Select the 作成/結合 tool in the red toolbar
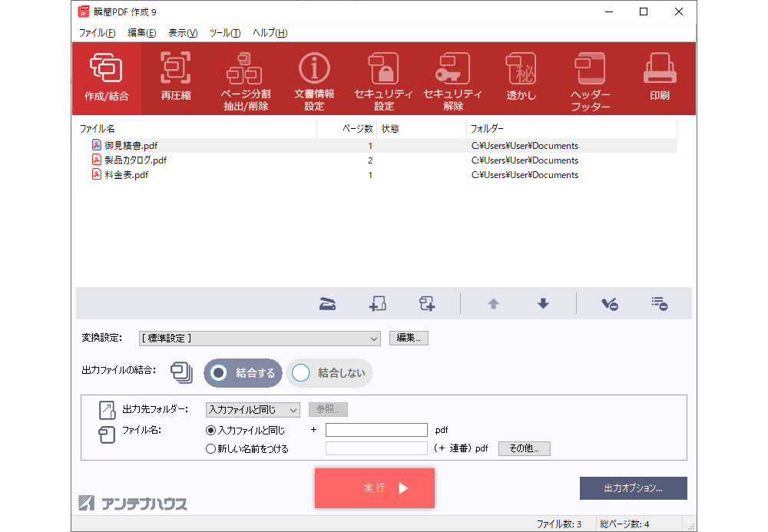Screen dimensions: 768x532 point(107,78)
